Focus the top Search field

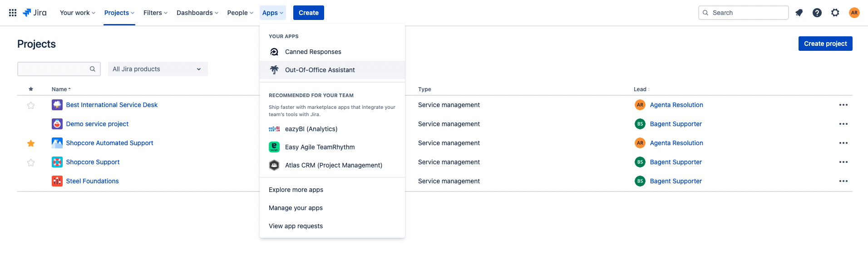click(744, 13)
